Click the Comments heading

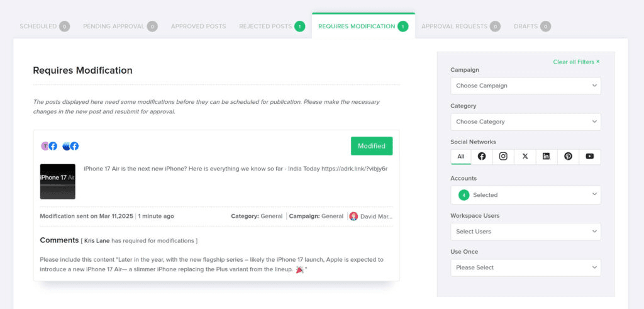pyautogui.click(x=59, y=240)
